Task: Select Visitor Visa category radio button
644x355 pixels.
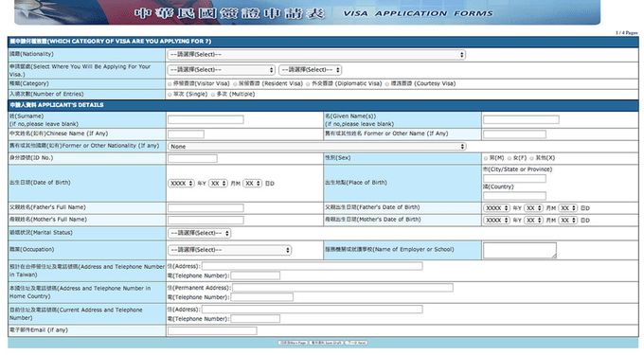Action: pyautogui.click(x=170, y=83)
